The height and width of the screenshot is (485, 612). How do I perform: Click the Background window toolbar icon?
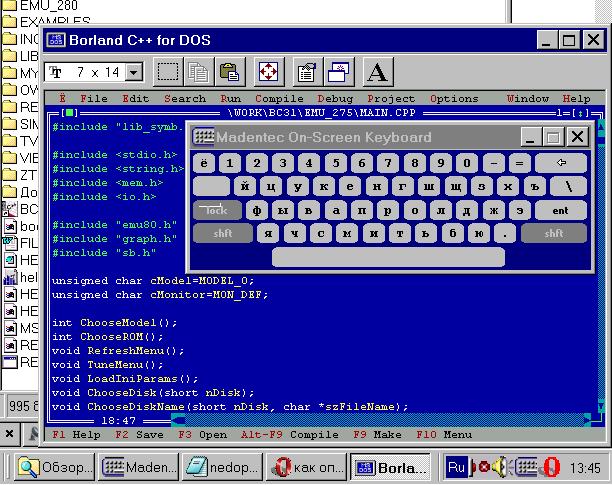(x=338, y=72)
